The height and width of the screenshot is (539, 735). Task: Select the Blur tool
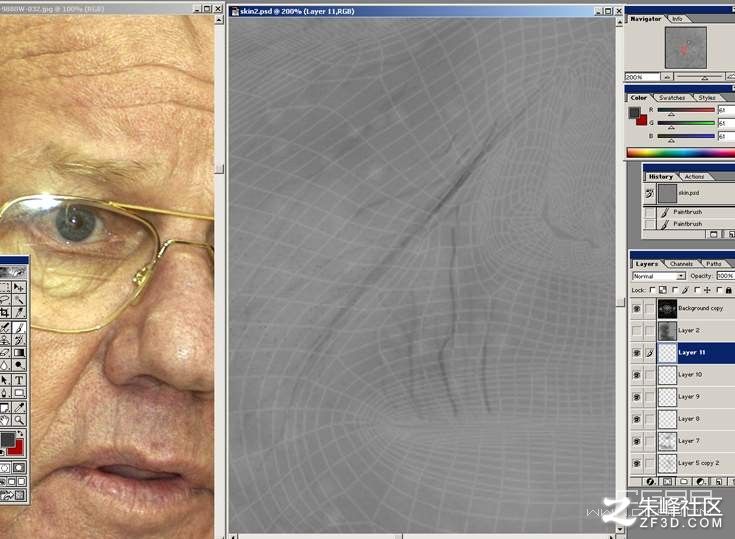5,365
